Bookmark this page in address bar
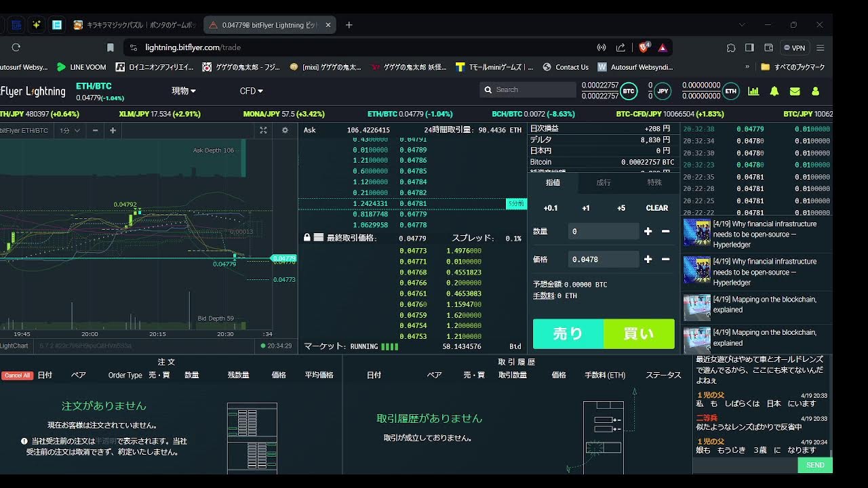This screenshot has height=488, width=868. 111,47
